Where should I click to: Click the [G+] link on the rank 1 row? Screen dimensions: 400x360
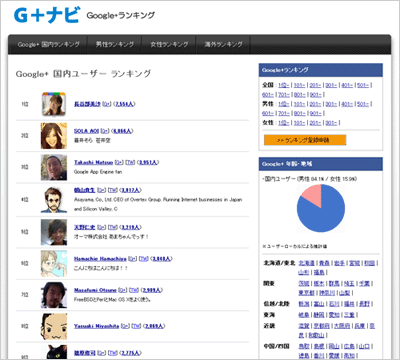pyautogui.click(x=107, y=104)
